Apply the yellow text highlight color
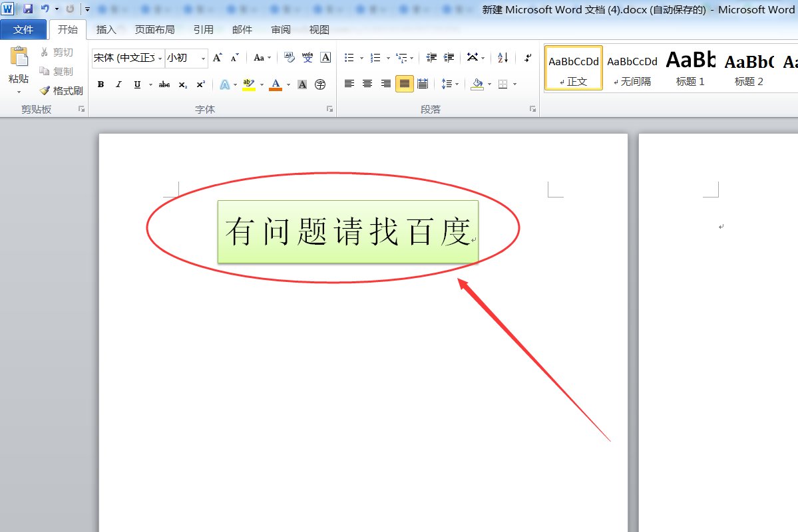This screenshot has height=532, width=798. coord(248,84)
